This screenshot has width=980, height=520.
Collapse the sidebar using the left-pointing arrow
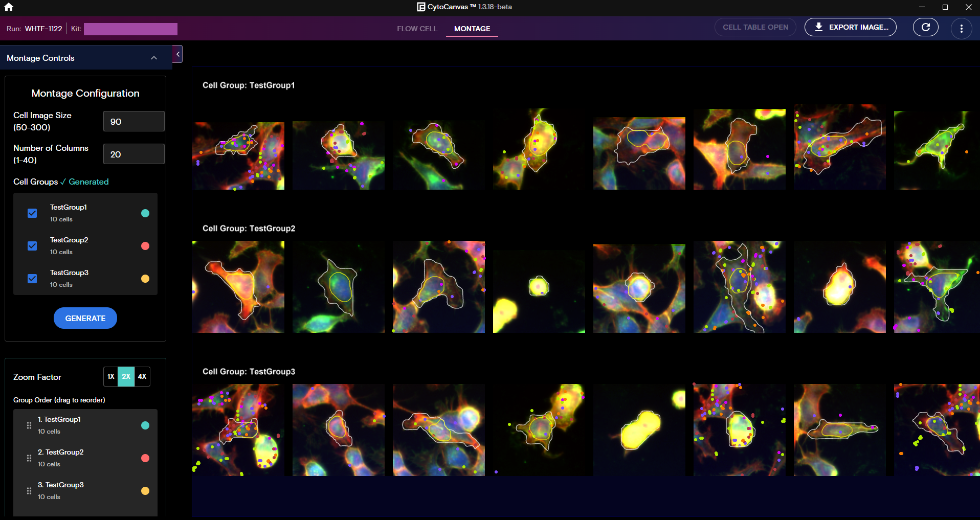[x=177, y=54]
